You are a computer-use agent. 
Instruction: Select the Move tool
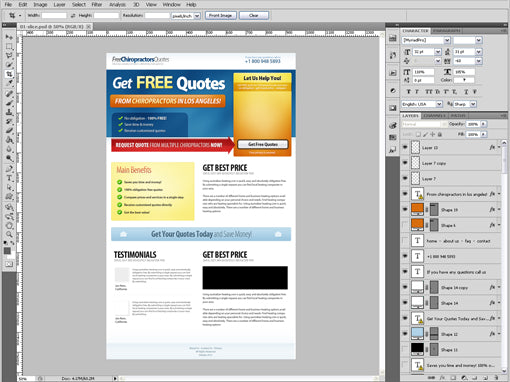click(x=9, y=37)
